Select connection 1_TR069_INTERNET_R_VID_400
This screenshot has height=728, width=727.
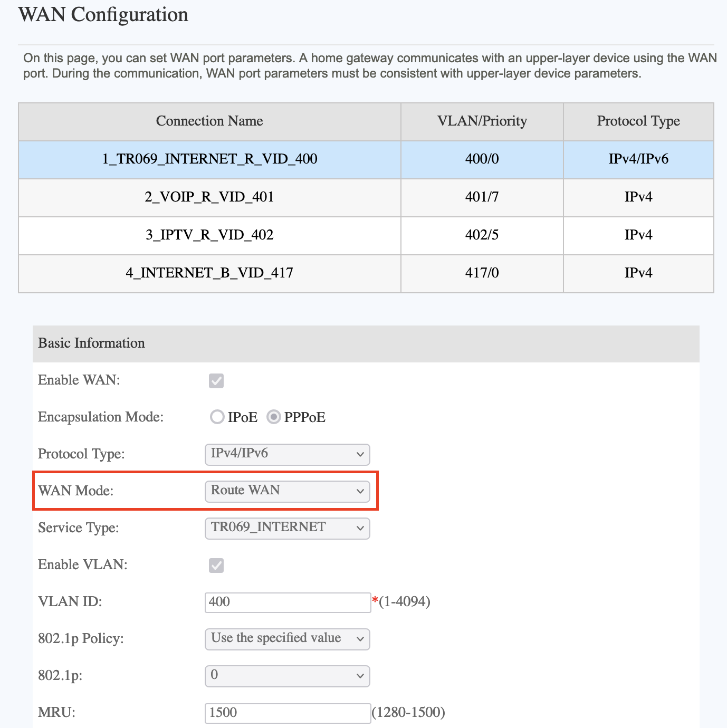coord(209,159)
